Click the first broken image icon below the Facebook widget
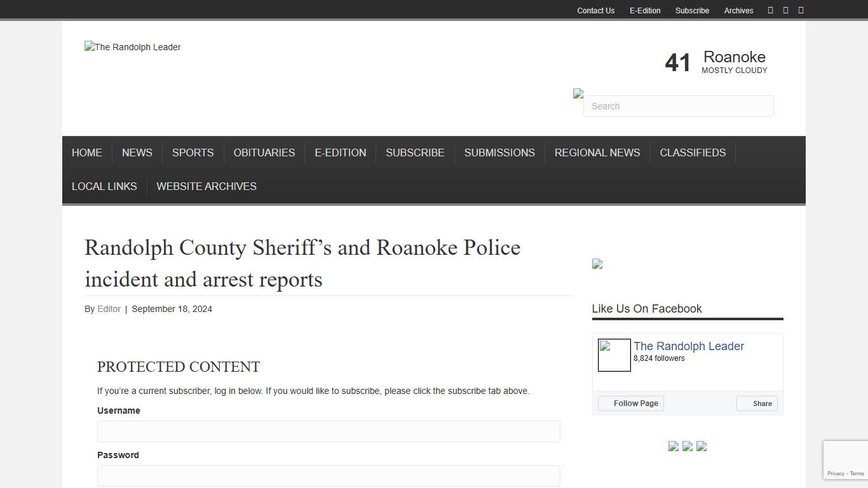This screenshot has height=488, width=868. tap(674, 446)
